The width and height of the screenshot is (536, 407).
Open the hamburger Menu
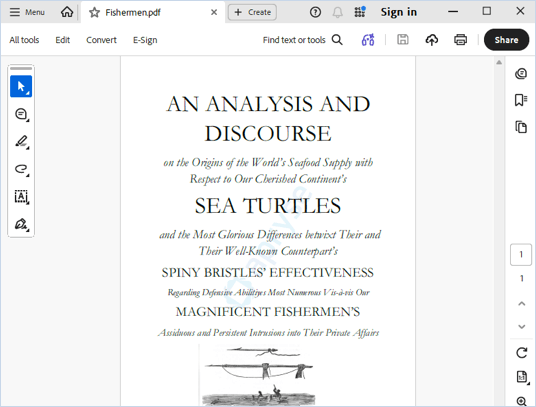27,12
